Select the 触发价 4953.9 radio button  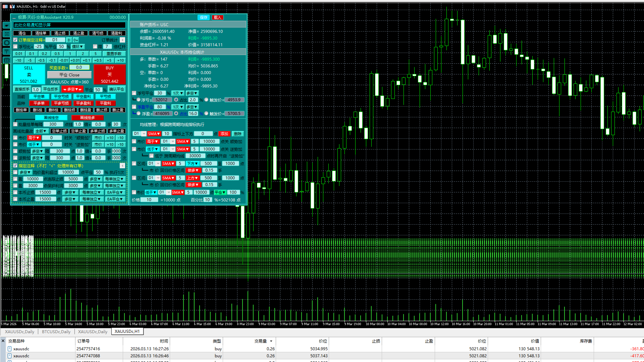point(207,100)
